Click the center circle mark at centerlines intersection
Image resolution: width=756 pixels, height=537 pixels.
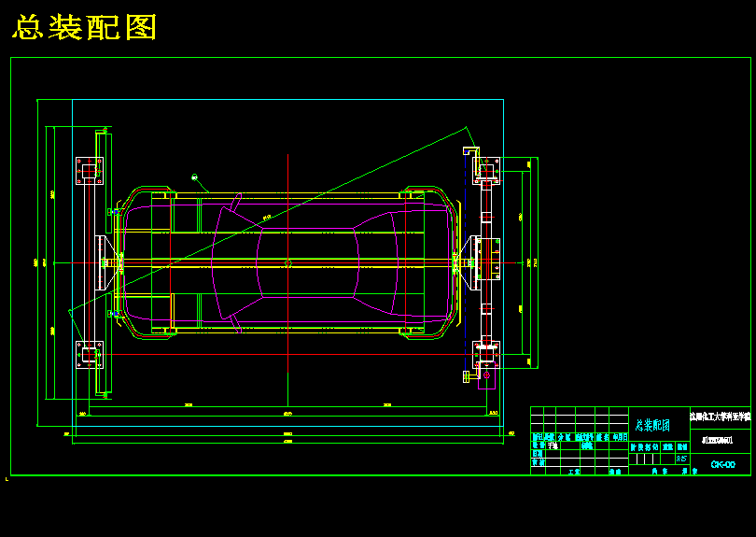287,263
